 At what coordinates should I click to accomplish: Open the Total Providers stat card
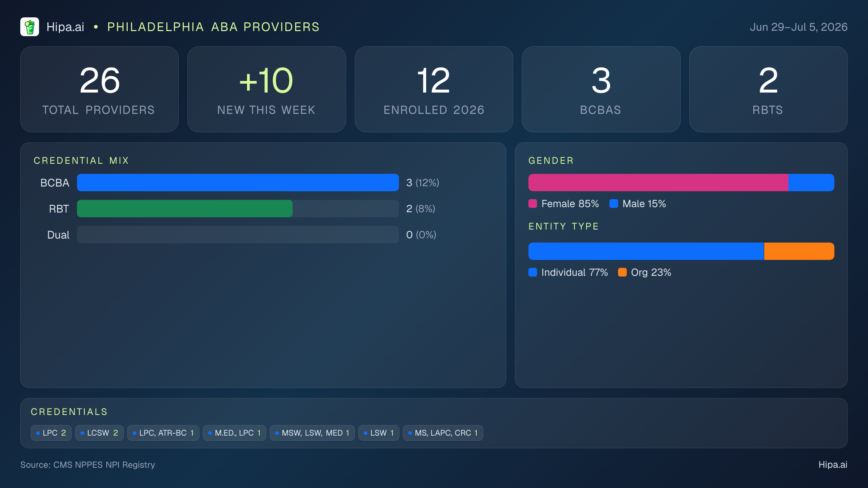[99, 89]
